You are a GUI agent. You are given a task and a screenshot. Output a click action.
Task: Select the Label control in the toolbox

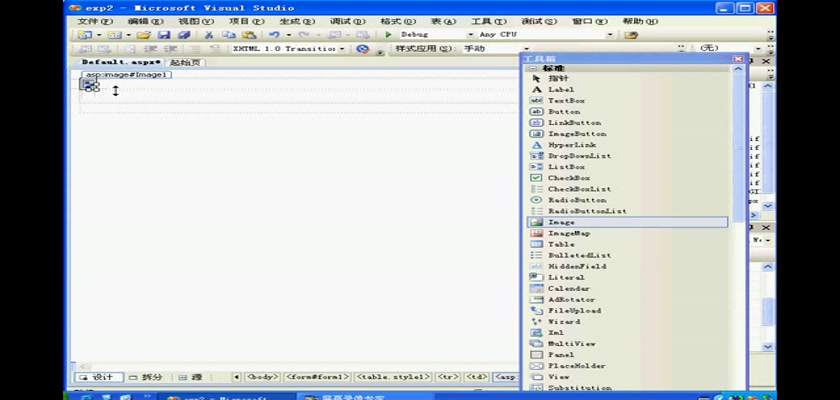coord(560,90)
